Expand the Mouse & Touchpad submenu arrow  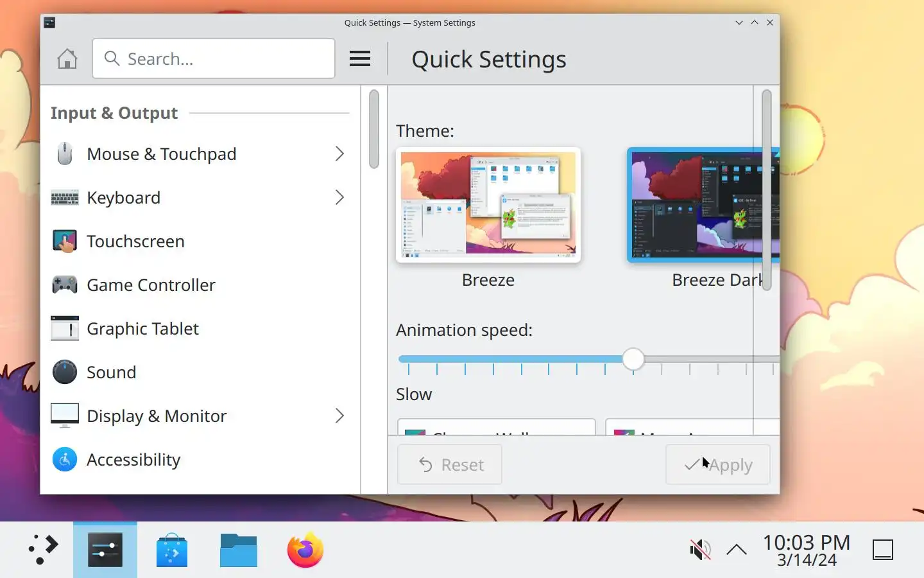tap(339, 153)
